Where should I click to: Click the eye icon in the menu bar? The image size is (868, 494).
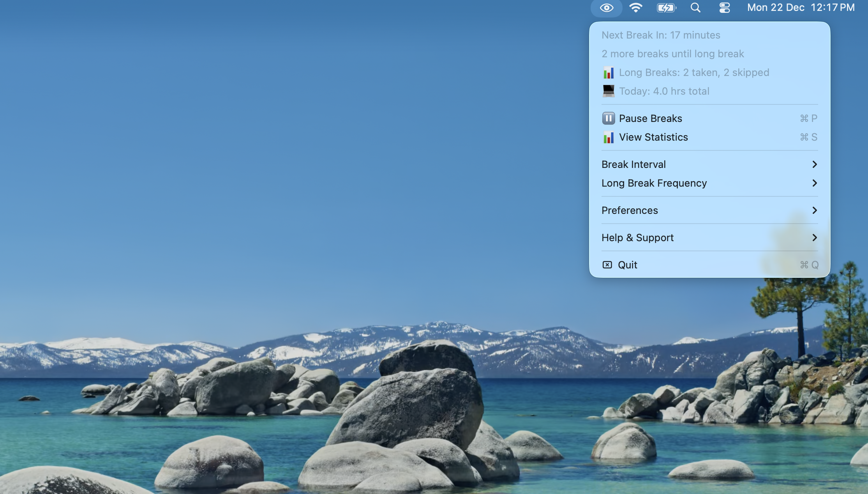pos(606,7)
